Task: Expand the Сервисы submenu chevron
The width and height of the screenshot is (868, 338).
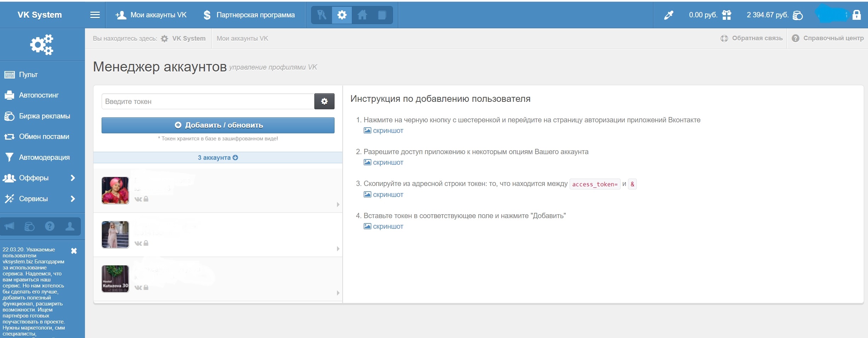Action: coord(73,199)
